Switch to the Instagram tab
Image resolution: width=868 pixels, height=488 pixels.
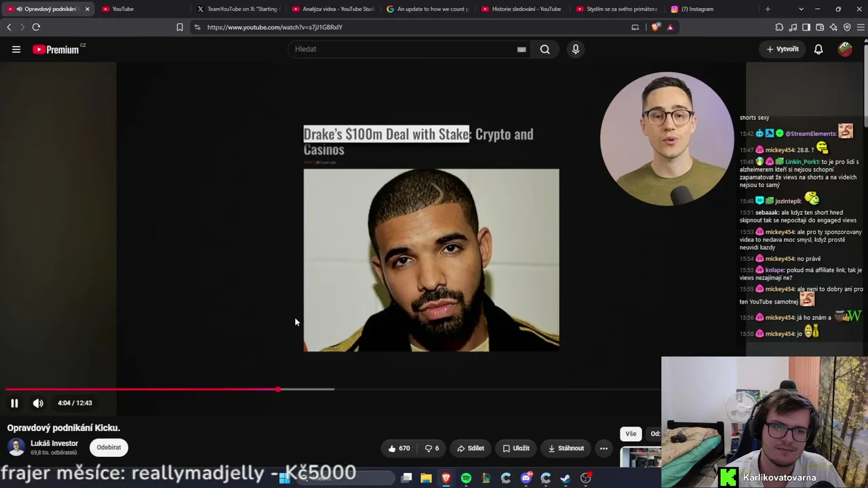tap(713, 9)
